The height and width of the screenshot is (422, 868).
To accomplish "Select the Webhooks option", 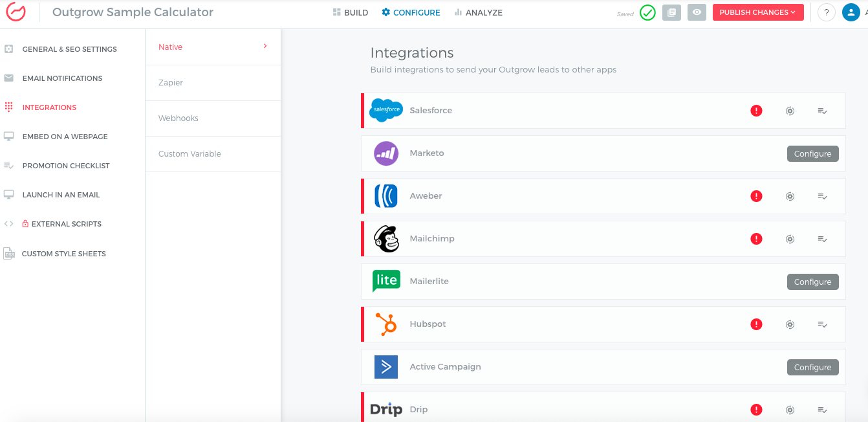I will 213,118.
